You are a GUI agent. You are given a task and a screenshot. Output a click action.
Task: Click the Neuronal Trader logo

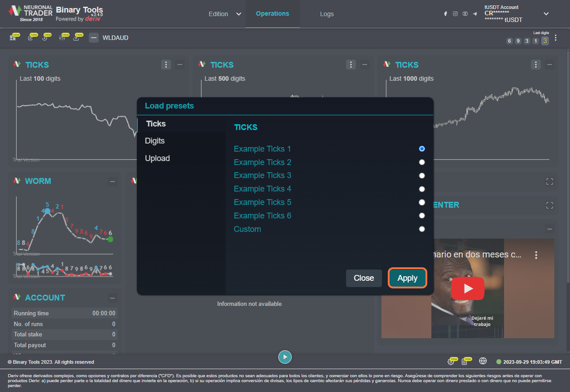pos(31,13)
